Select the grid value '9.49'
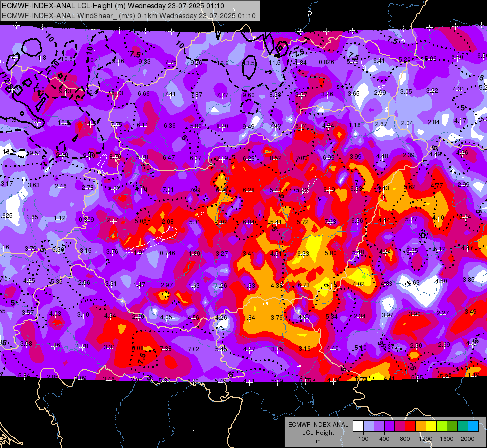The width and height of the screenshot is (487, 448). [248, 126]
